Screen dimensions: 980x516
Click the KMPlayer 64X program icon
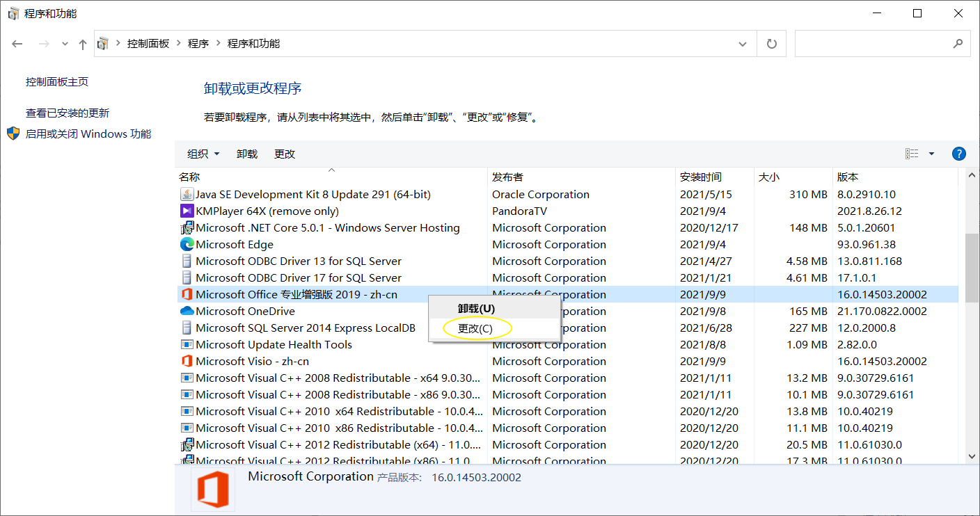(187, 211)
